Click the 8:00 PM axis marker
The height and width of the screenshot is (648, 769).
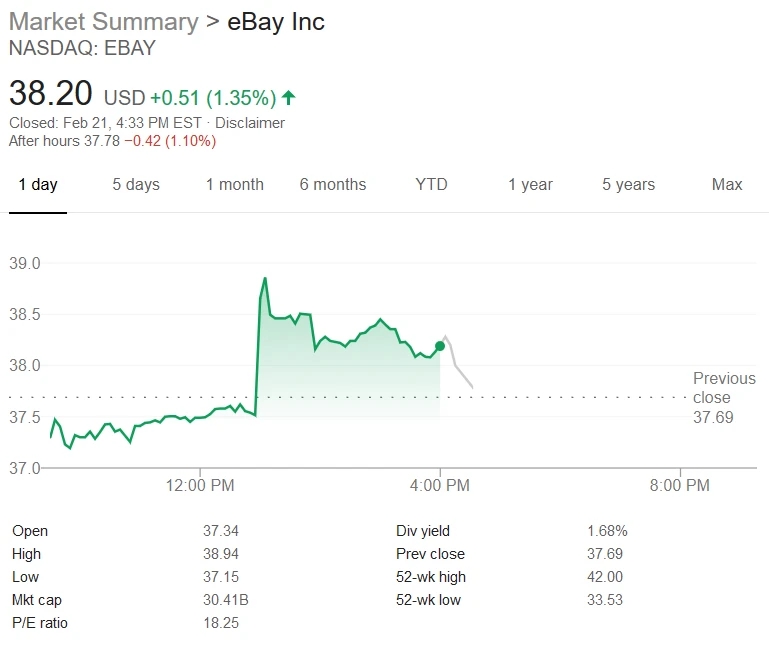coord(680,485)
